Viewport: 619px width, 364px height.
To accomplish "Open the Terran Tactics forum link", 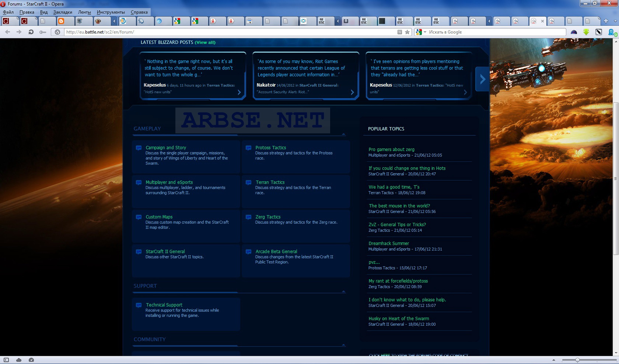I will [x=270, y=182].
